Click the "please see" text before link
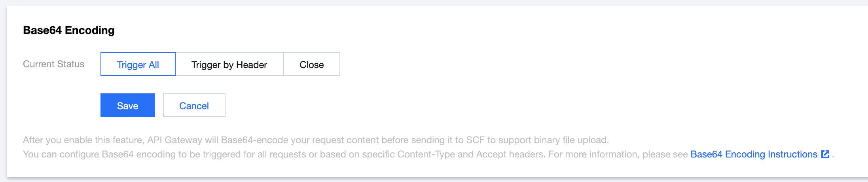The height and width of the screenshot is (182, 868). point(665,154)
